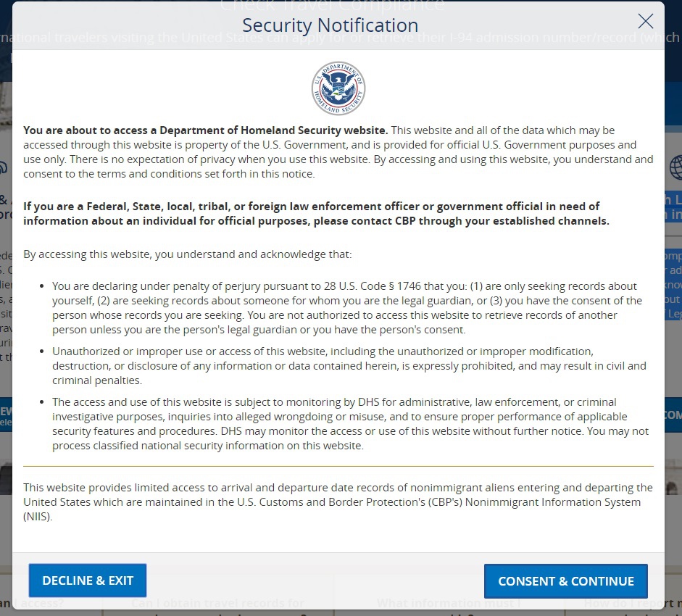Click the penalty of perjury bullet point
Viewport: 682px width, 616px height.
point(346,308)
